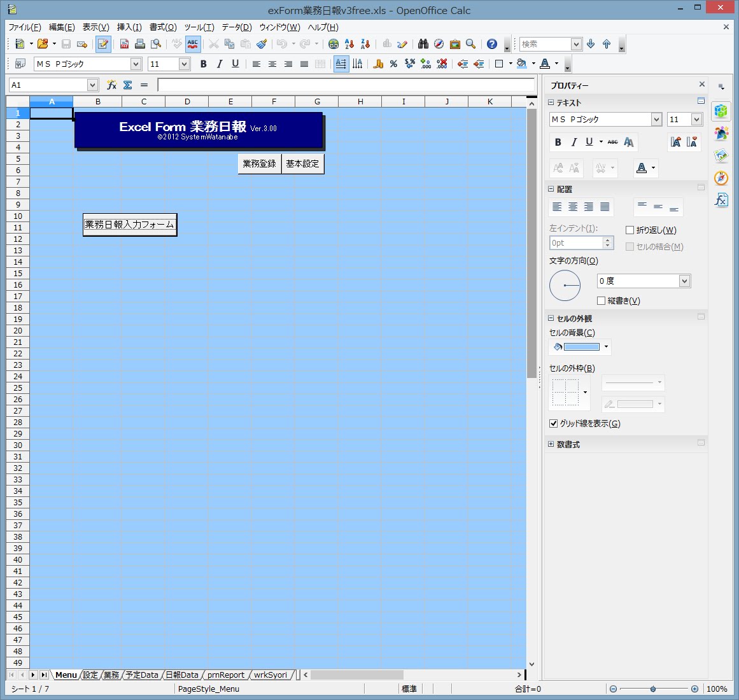Viewport: 739px width, 700px height.
Task: Click the zoom slider handle
Action: tap(653, 689)
